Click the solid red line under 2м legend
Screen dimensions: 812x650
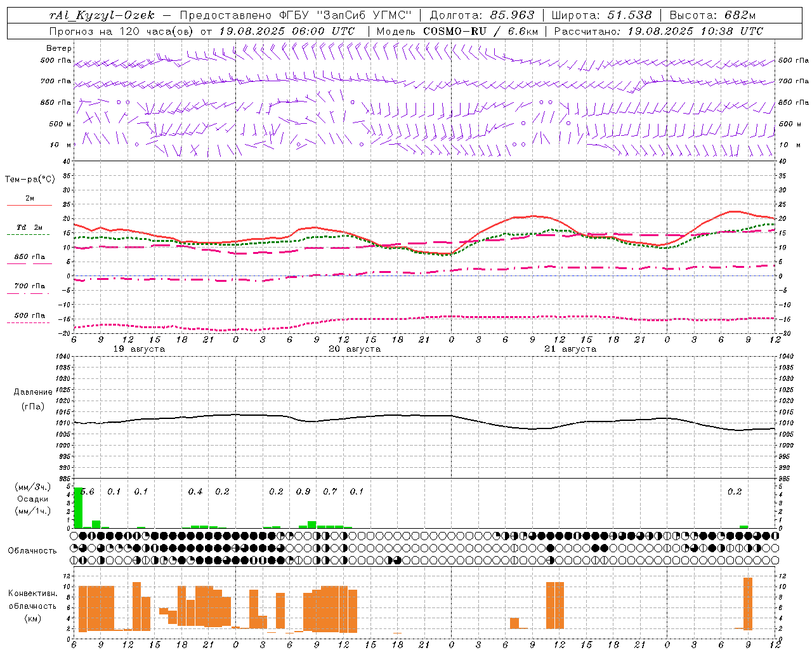[x=29, y=205]
